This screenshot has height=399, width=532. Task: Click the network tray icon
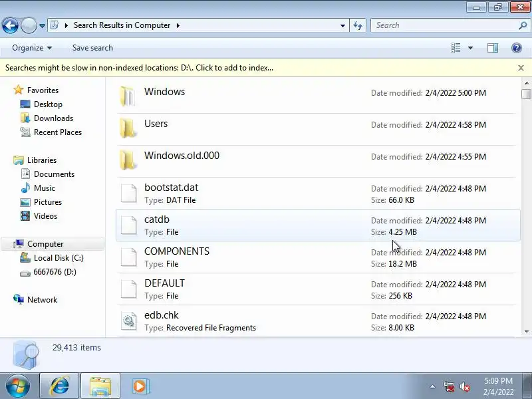(448, 386)
